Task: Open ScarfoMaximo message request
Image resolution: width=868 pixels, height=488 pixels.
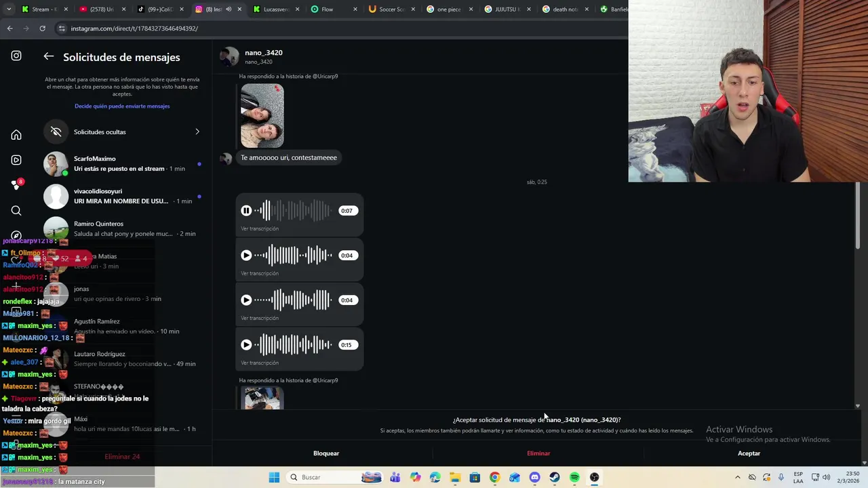Action: pyautogui.click(x=123, y=163)
